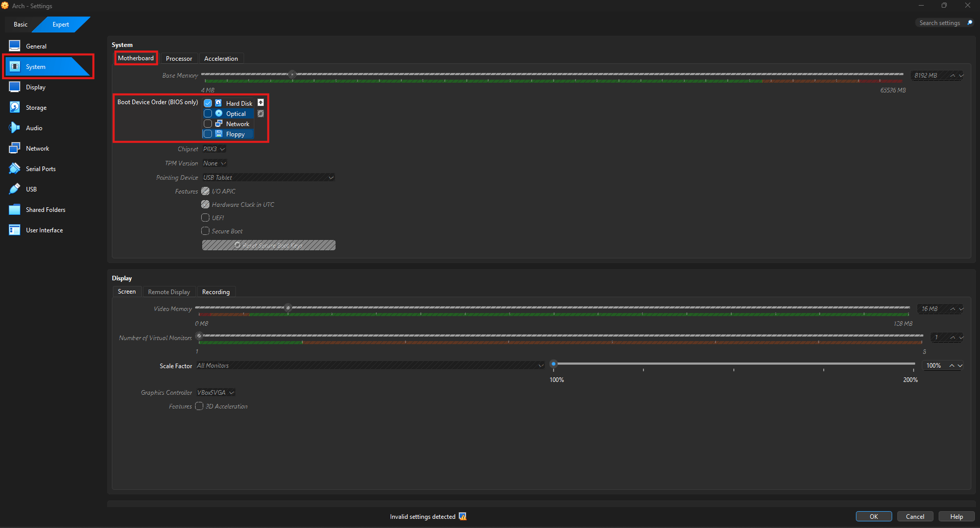Open Help from the bottom button
The width and height of the screenshot is (980, 528).
click(x=957, y=517)
